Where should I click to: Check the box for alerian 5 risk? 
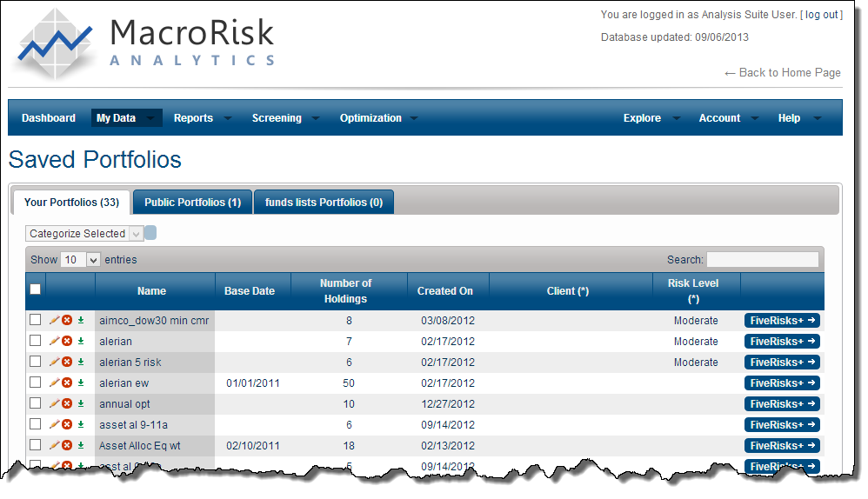(36, 362)
